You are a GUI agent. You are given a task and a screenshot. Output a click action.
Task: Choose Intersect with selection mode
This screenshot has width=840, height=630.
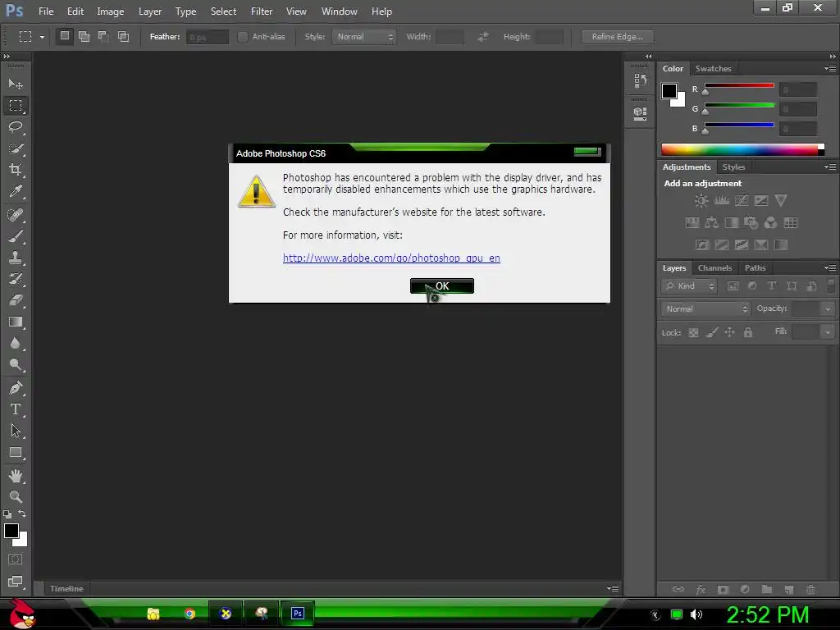(123, 36)
